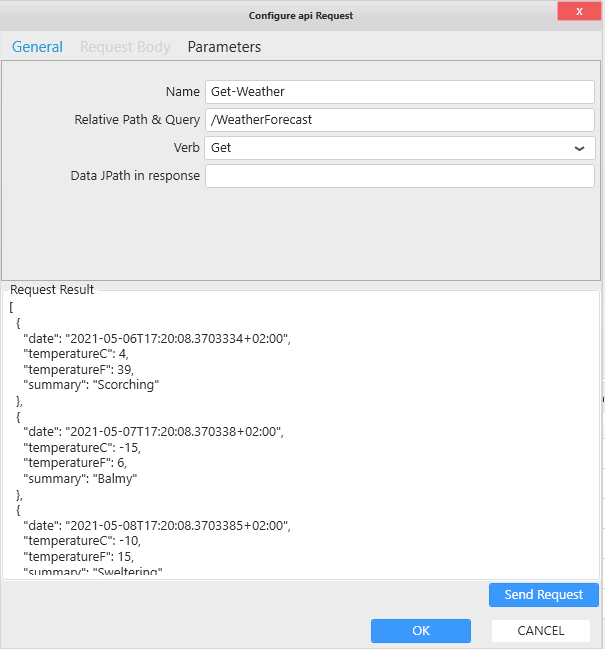The image size is (605, 649).
Task: Click the temperatureC -15 line in results
Action: (82, 448)
